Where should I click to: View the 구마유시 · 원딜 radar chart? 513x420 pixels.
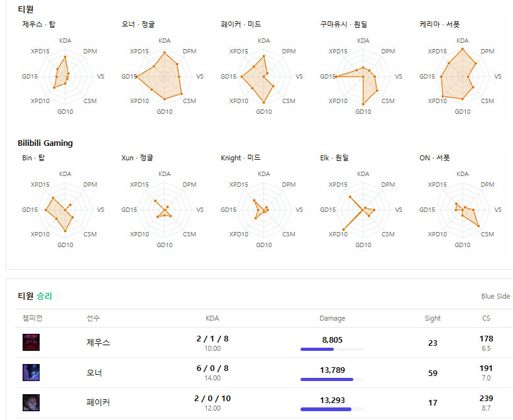[x=363, y=77]
